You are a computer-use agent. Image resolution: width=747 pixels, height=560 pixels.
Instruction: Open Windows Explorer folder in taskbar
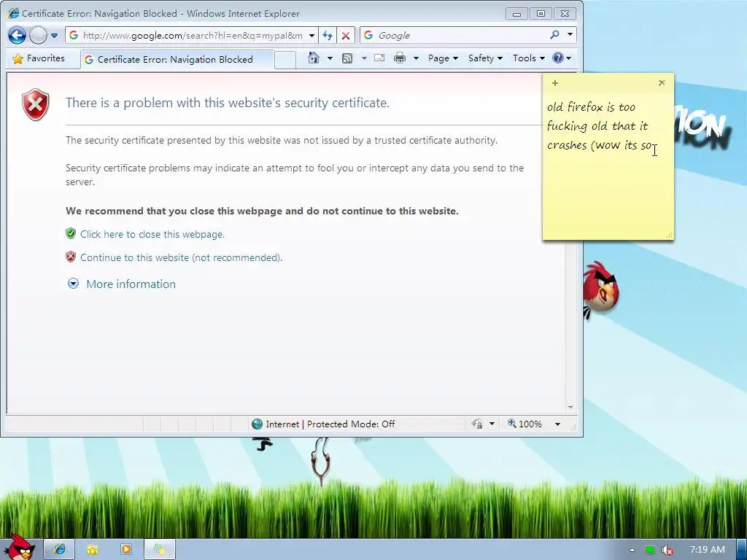[93, 550]
